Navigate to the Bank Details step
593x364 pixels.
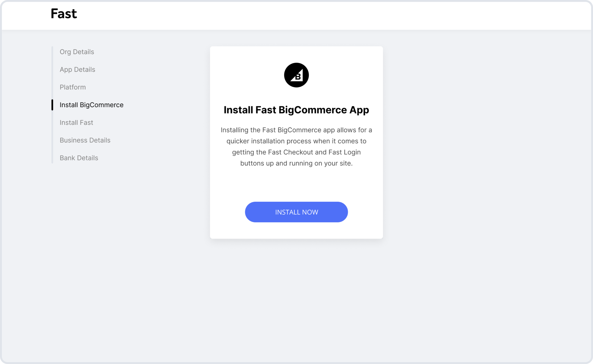point(79,158)
